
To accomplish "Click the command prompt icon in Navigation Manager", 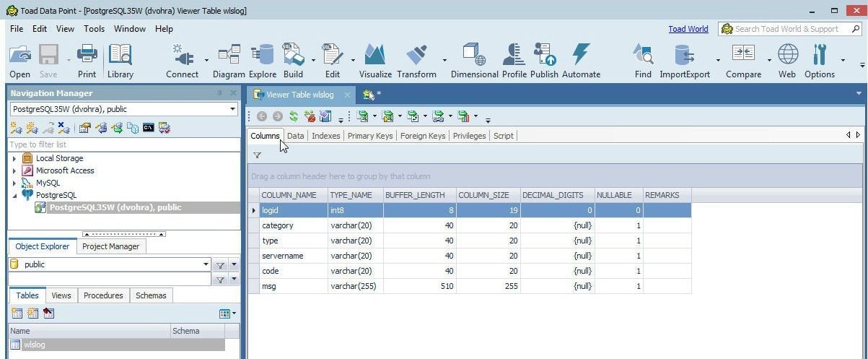I will [x=149, y=128].
